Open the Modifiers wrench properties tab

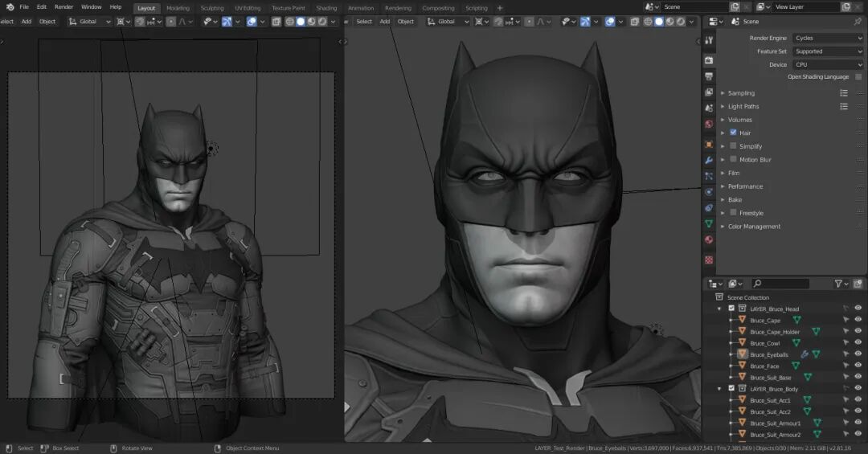(x=709, y=160)
